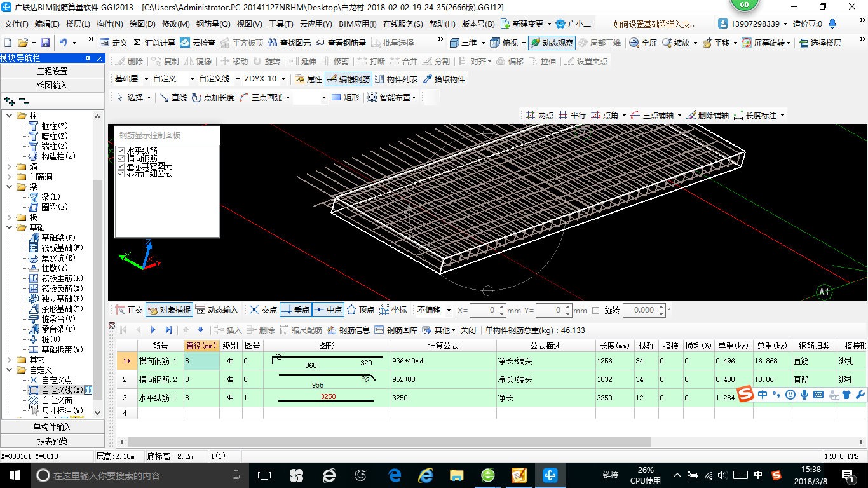Click the undo arrow icon
Image resolution: width=868 pixels, height=488 pixels.
(x=64, y=43)
